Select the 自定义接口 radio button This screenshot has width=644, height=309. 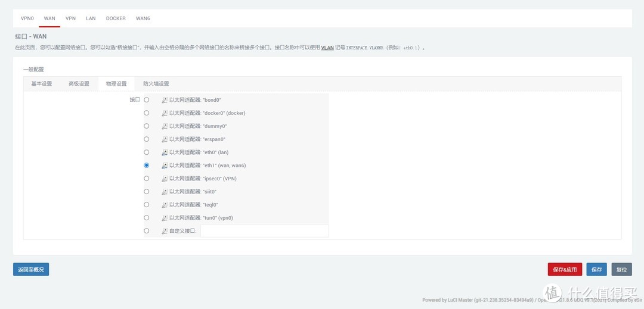pyautogui.click(x=147, y=231)
